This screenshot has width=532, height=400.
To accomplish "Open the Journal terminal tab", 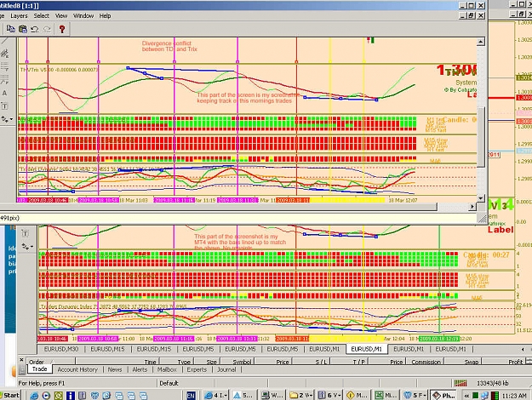I will (x=226, y=369).
